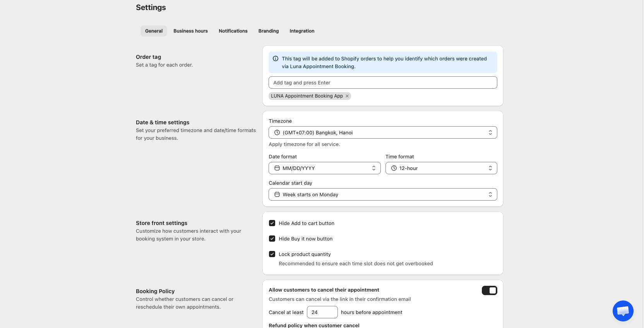This screenshot has width=644, height=328.
Task: Open the Time format dropdown
Action: click(441, 168)
